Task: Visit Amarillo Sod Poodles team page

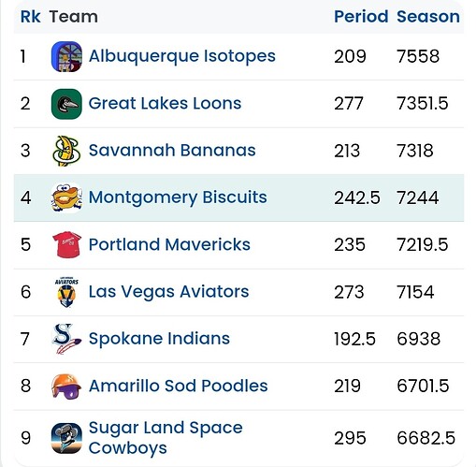Action: pos(178,386)
